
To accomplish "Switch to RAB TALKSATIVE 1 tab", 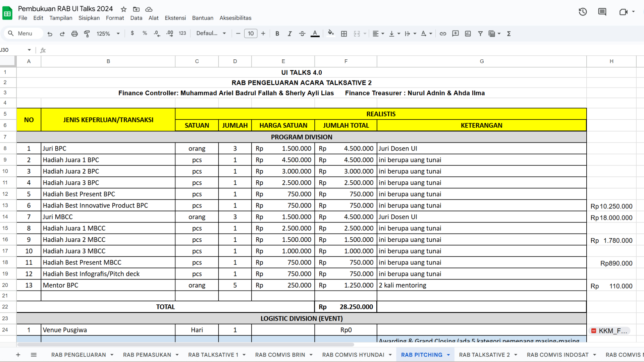I will pyautogui.click(x=213, y=355).
